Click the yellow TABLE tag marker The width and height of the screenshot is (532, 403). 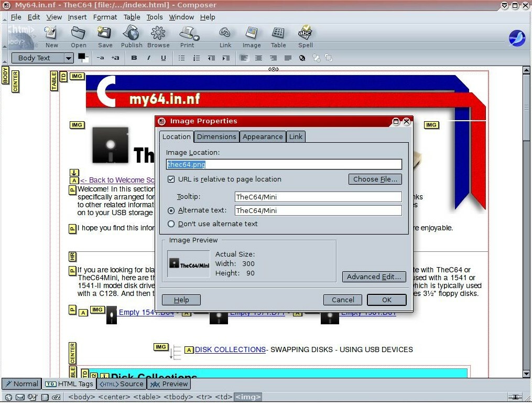(54, 81)
